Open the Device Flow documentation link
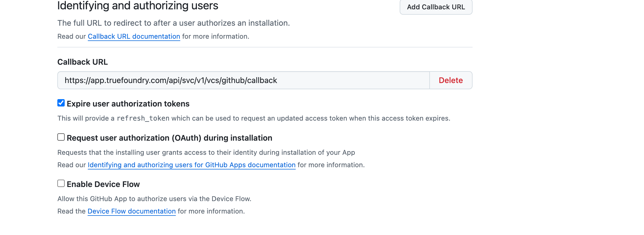 132,211
